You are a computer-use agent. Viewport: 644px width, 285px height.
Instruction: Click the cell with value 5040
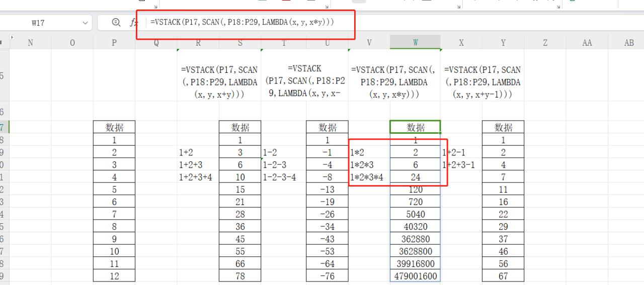pos(416,214)
